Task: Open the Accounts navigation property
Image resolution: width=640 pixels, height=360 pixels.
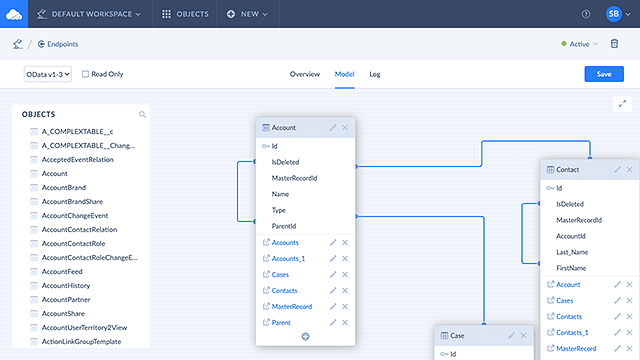Action: coord(285,242)
